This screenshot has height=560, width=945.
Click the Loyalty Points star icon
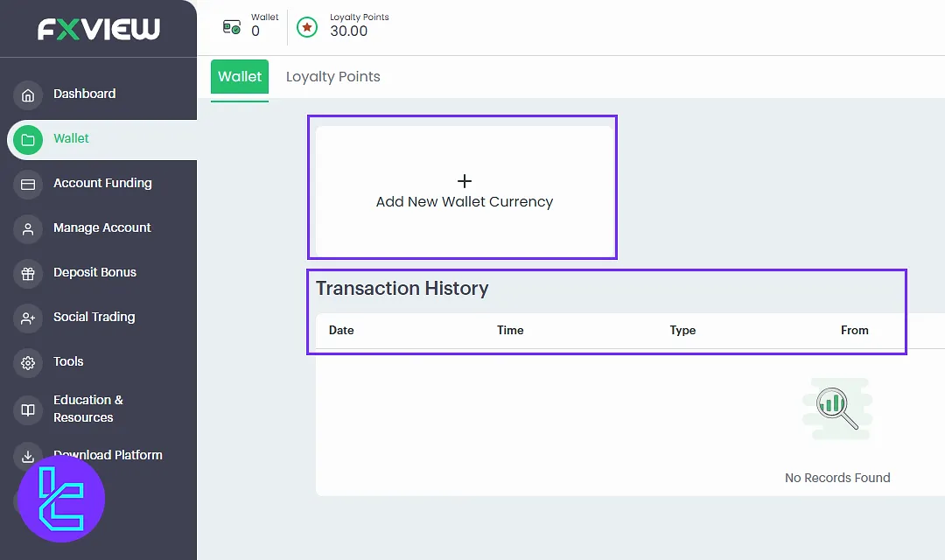point(307,27)
